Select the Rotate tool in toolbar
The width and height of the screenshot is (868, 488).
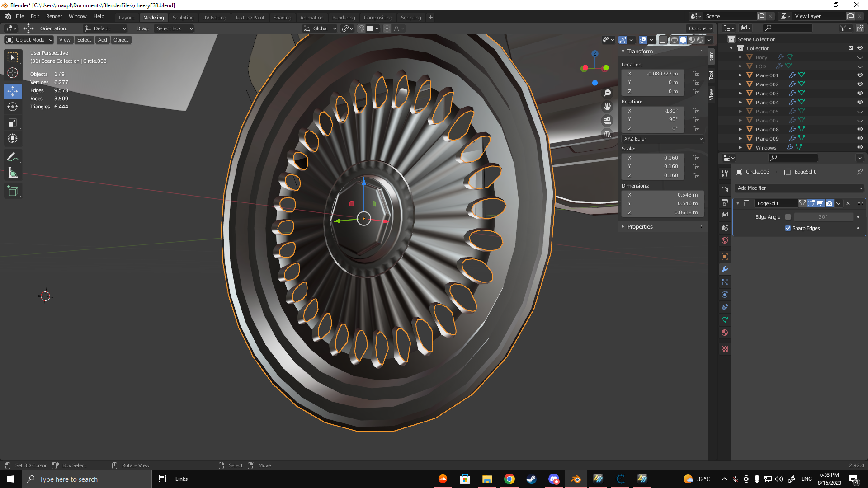click(x=13, y=107)
